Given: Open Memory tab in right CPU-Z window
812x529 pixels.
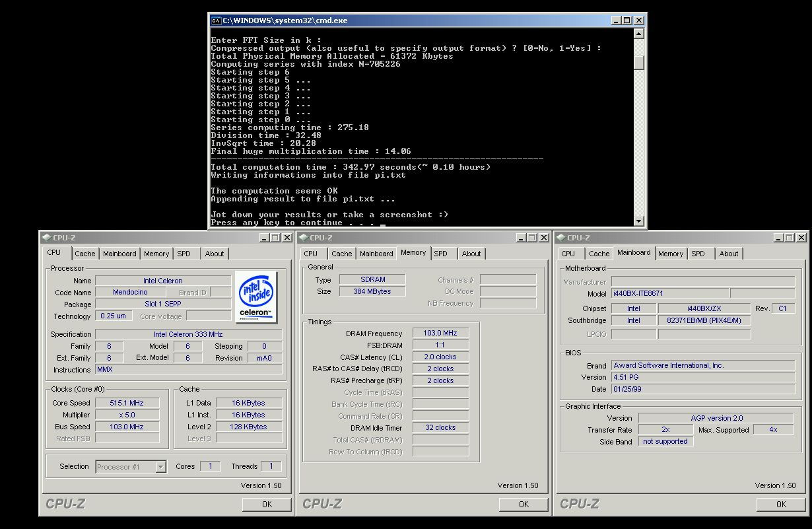Looking at the screenshot, I should (671, 254).
